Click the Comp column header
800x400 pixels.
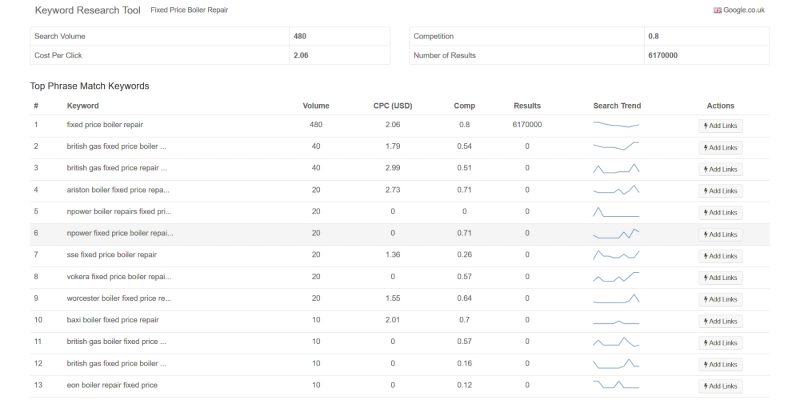[464, 105]
